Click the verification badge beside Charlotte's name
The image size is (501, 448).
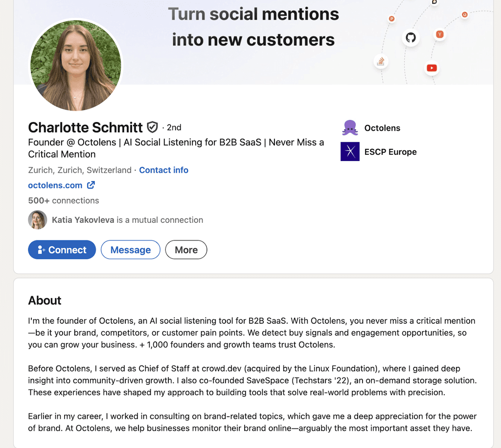pyautogui.click(x=152, y=127)
